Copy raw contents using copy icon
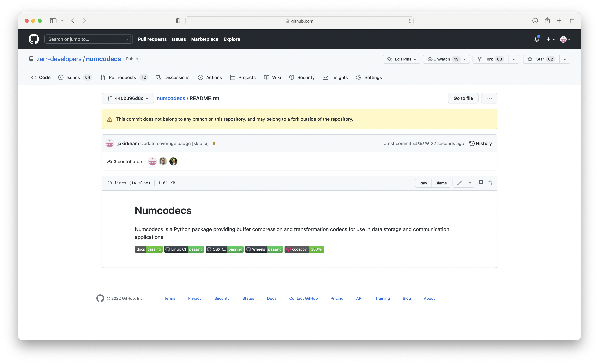The image size is (599, 364). pyautogui.click(x=480, y=183)
